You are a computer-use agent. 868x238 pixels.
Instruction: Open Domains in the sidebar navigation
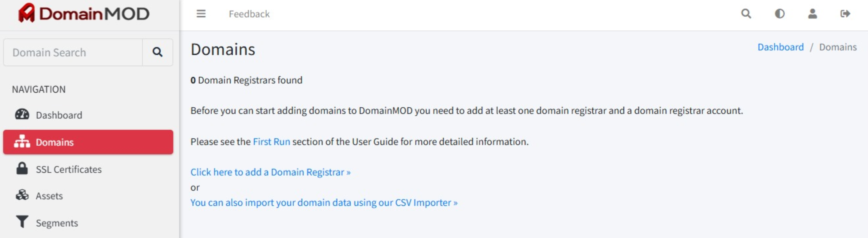pos(88,142)
